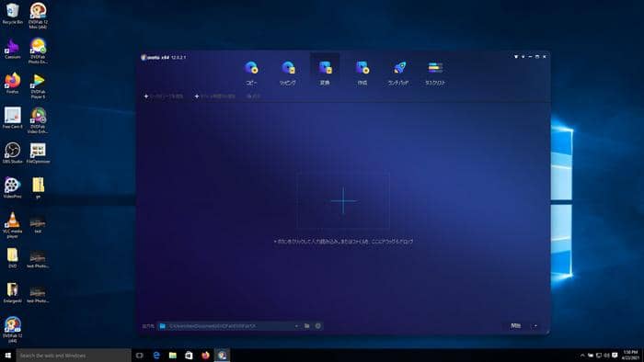Open Recycle Bin on the desktop
The width and height of the screenshot is (644, 362).
pyautogui.click(x=12, y=14)
